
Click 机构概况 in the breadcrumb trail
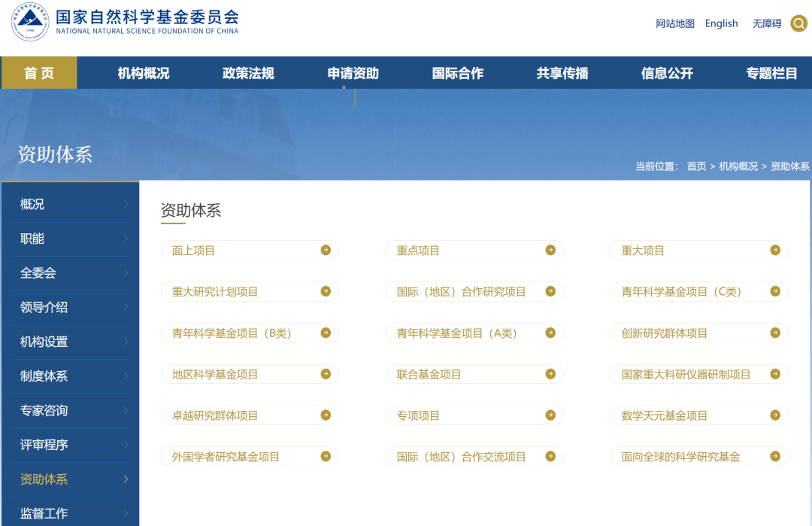coord(738,166)
